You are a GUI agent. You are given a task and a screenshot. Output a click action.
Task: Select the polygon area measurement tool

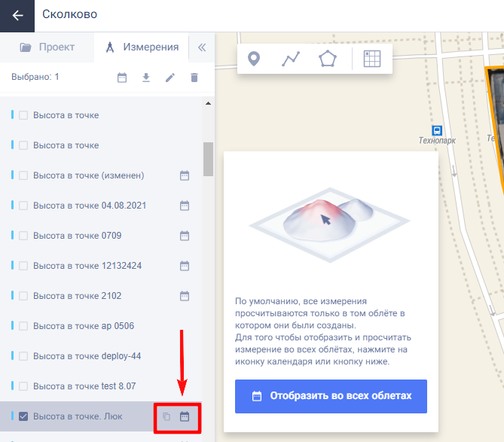click(328, 59)
